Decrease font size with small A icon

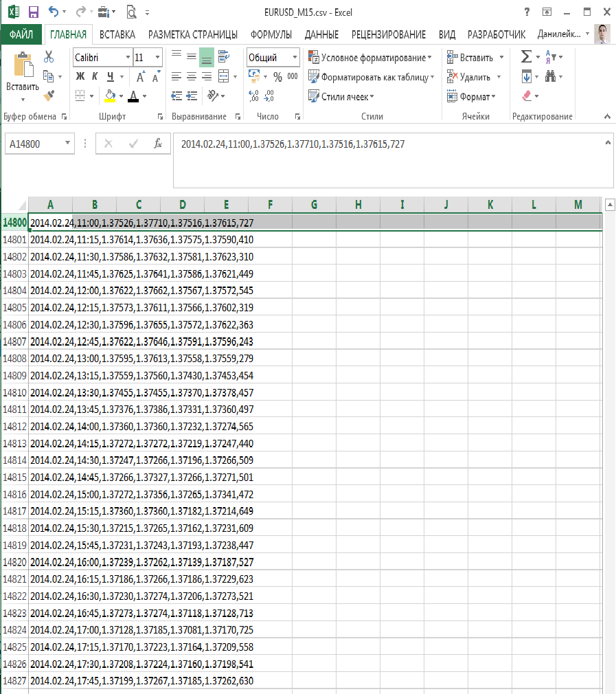[156, 77]
